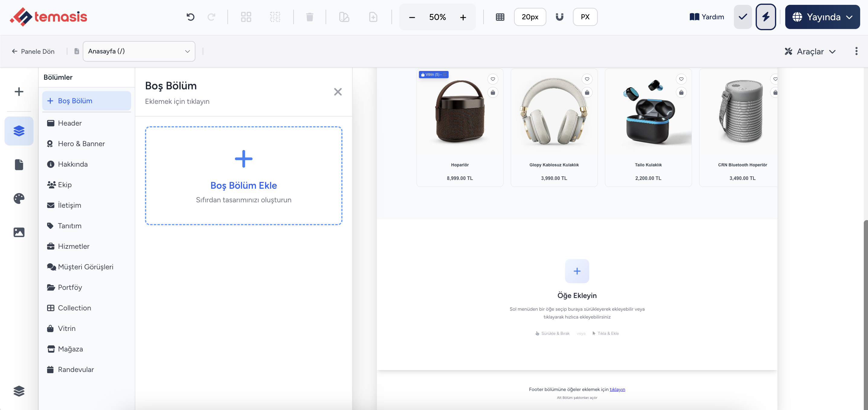Screen dimensions: 868x410
Task: Click Boş Bölüm Ekle dashed card
Action: (244, 176)
